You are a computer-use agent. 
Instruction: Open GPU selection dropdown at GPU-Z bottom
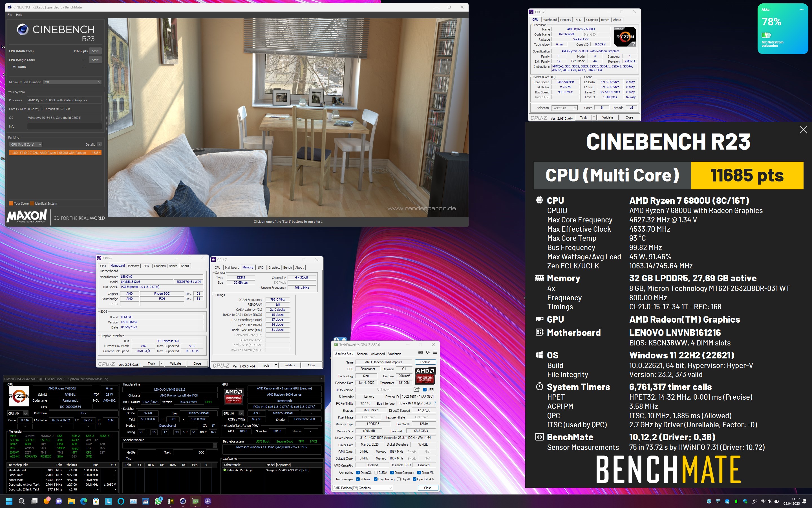point(362,488)
